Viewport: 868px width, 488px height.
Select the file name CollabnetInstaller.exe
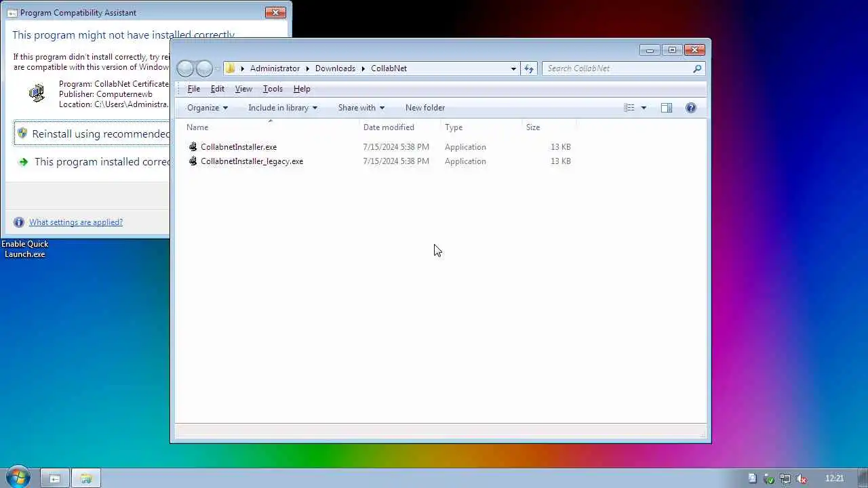tap(239, 147)
